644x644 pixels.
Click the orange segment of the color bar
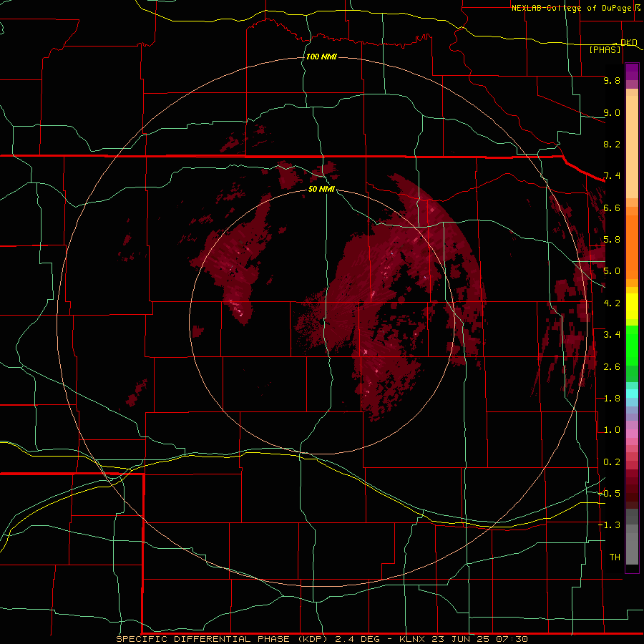point(632,246)
